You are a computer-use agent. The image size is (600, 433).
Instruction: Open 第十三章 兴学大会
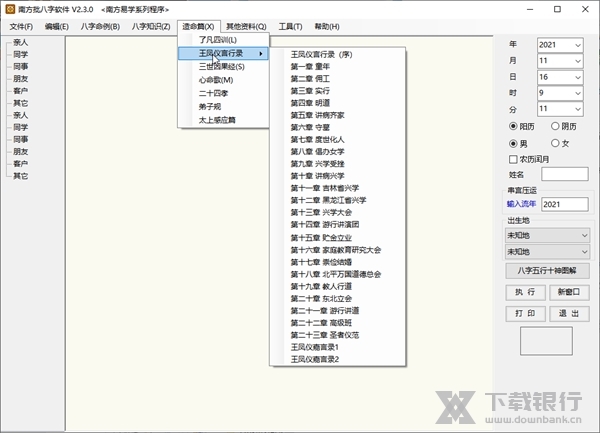[x=338, y=212]
